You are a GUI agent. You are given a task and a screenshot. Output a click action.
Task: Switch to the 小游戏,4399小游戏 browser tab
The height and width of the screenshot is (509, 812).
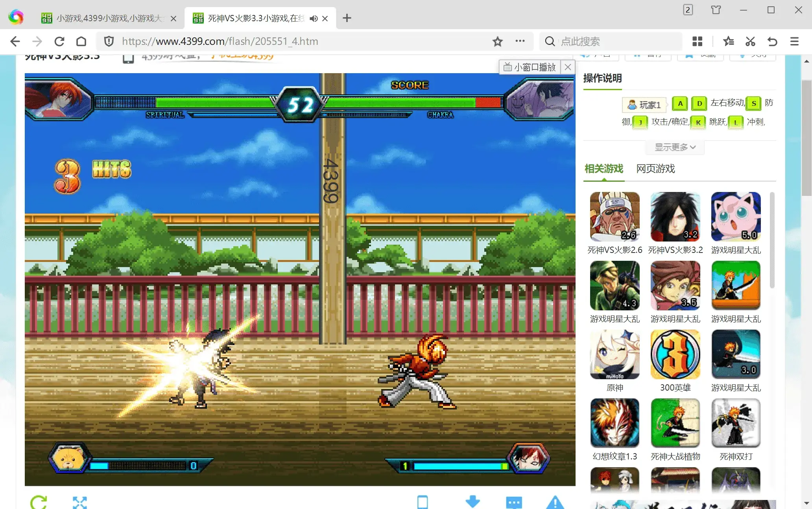click(109, 18)
